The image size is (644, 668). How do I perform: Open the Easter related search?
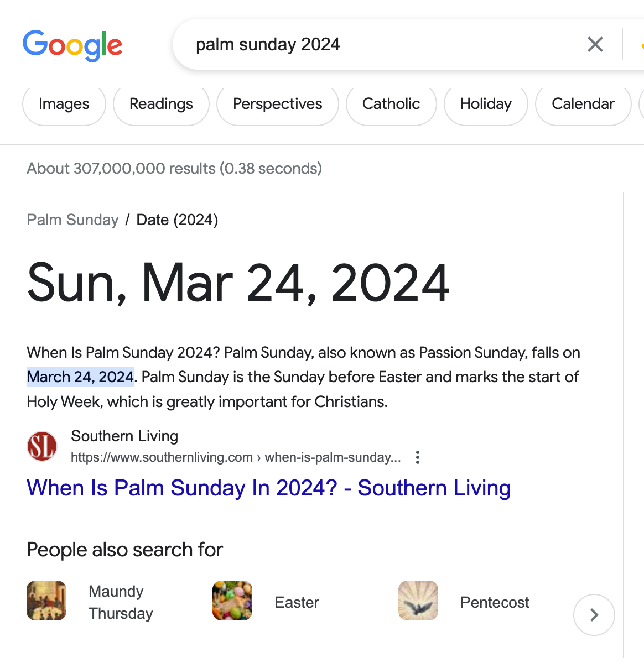[x=297, y=602]
